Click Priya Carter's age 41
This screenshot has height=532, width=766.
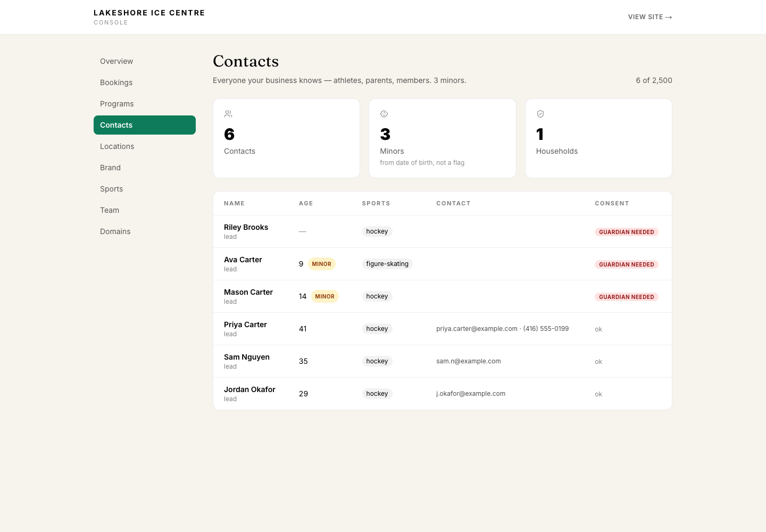click(x=303, y=329)
